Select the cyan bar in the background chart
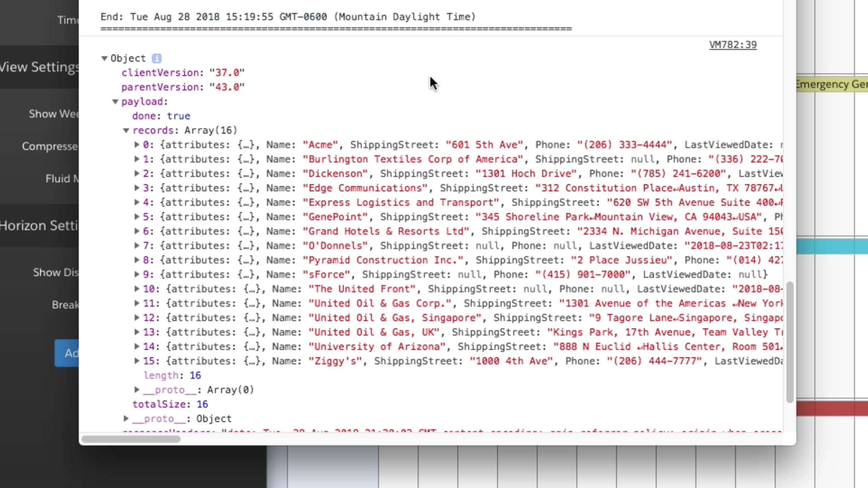Screen dimensions: 868x488 pos(832,247)
